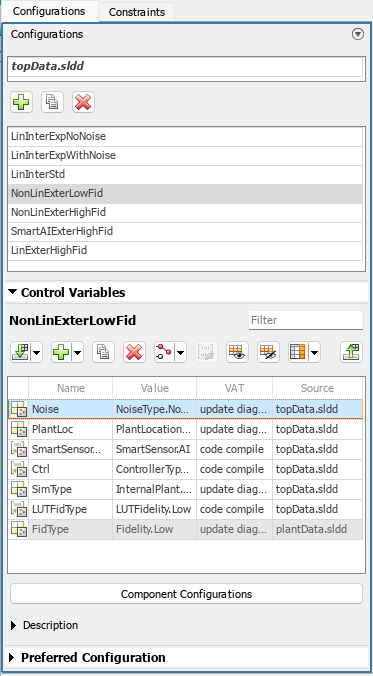Click the plantData.sldd source cell
The height and width of the screenshot is (676, 373).
(x=318, y=529)
